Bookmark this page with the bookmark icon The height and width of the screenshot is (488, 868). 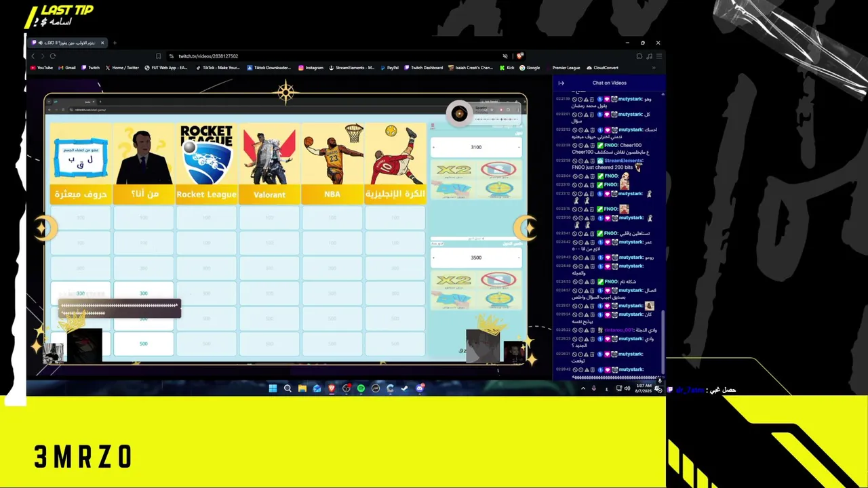click(x=158, y=56)
